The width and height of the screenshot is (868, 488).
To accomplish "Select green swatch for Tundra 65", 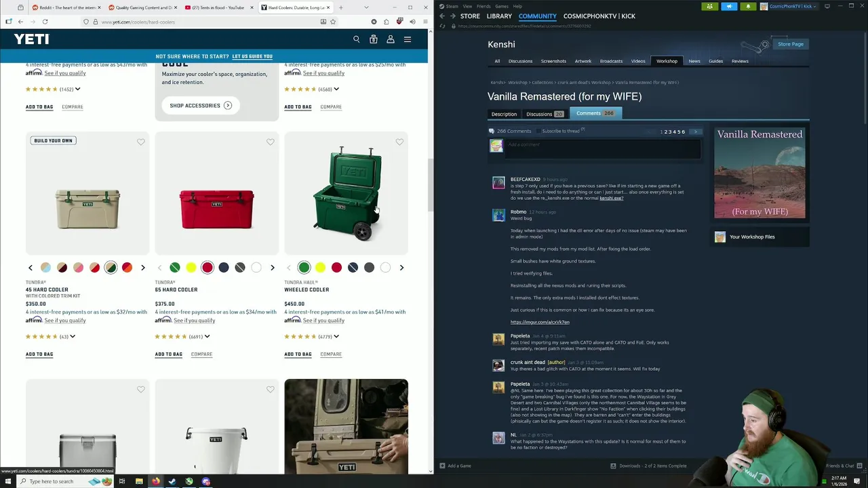I will coord(175,268).
